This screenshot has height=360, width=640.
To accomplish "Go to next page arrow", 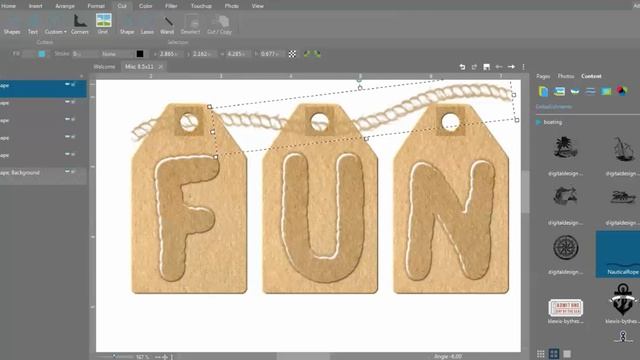I will 511,67.
